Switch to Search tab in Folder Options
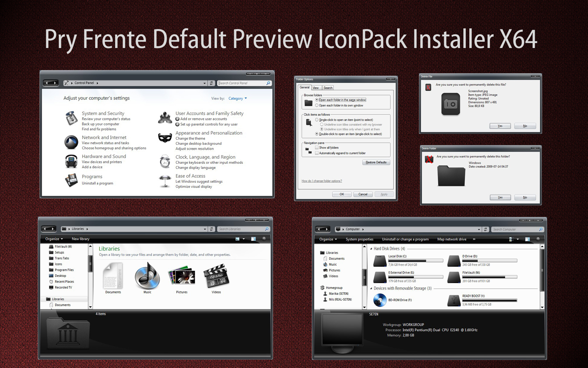The image size is (588, 368). coord(328,88)
